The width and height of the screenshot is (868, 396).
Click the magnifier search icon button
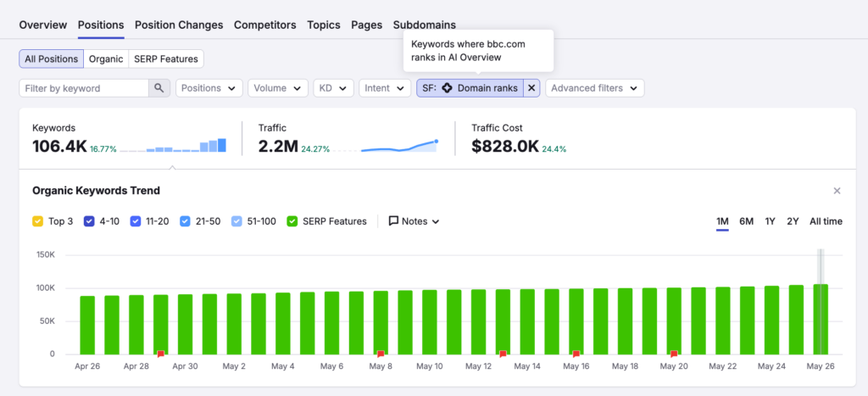coord(159,88)
